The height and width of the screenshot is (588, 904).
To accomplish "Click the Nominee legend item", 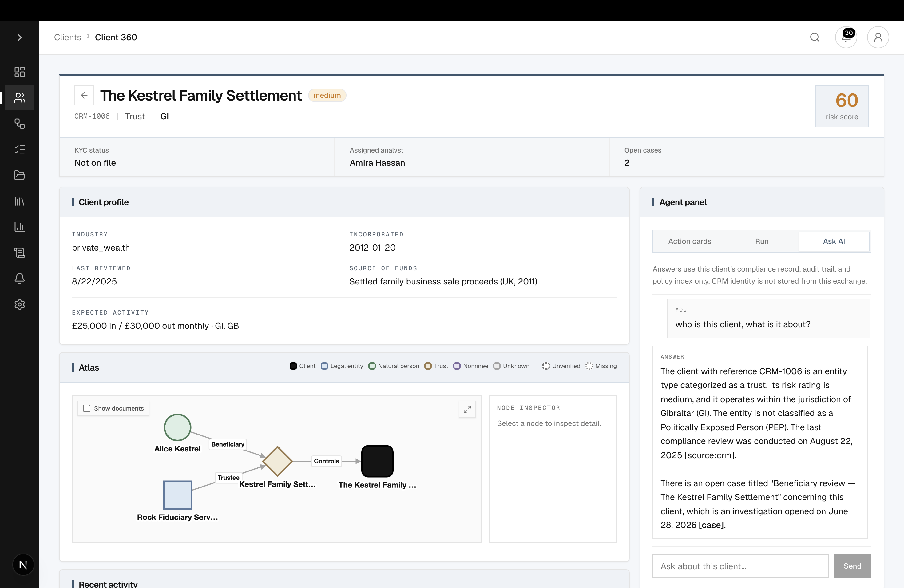I will 471,366.
